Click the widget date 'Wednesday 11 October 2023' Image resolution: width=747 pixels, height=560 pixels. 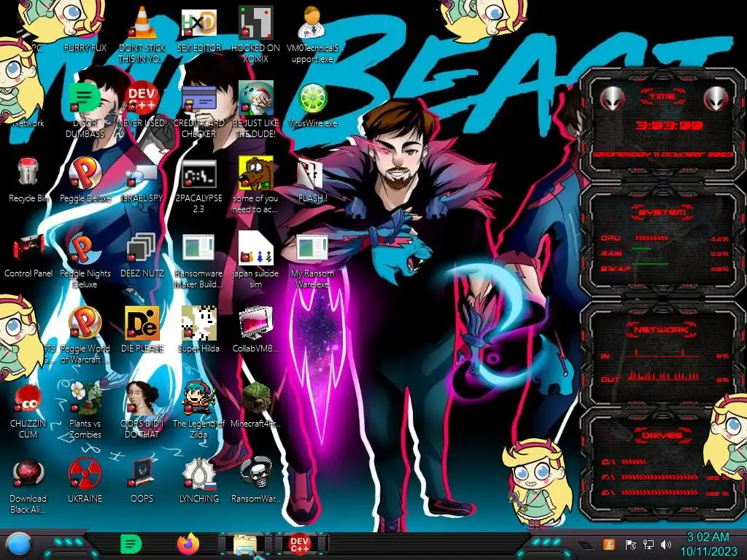662,155
